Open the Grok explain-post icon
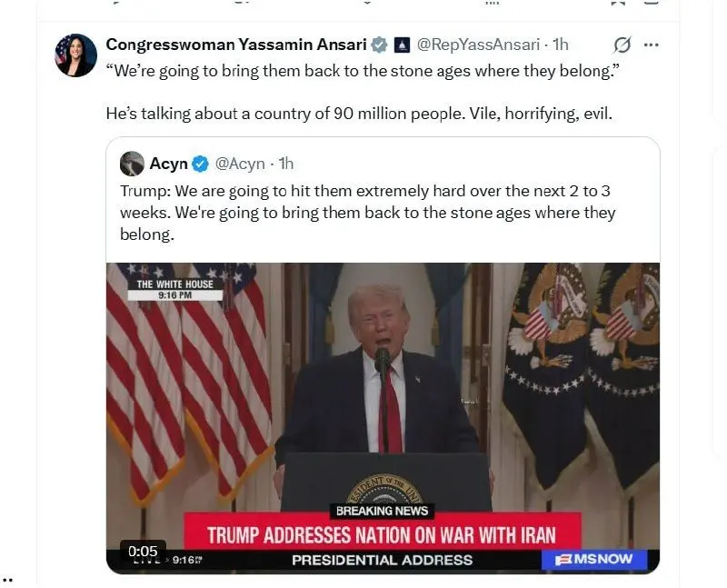 pos(622,45)
